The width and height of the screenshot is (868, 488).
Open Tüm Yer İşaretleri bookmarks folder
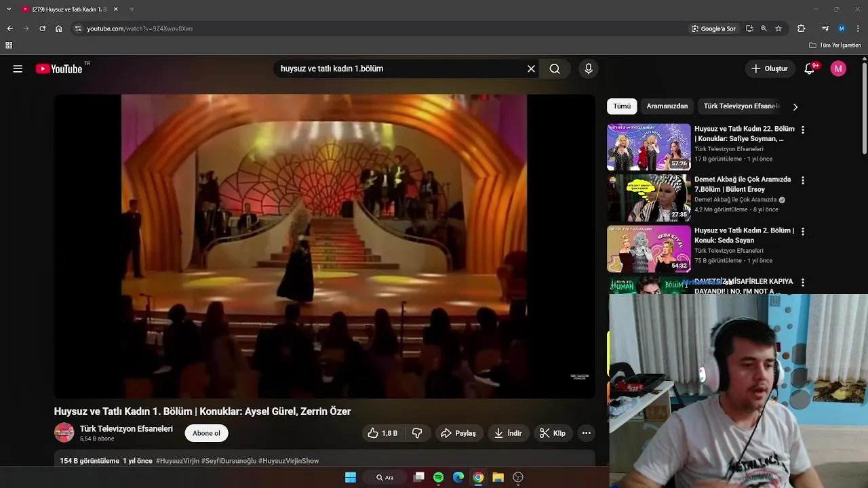point(835,45)
